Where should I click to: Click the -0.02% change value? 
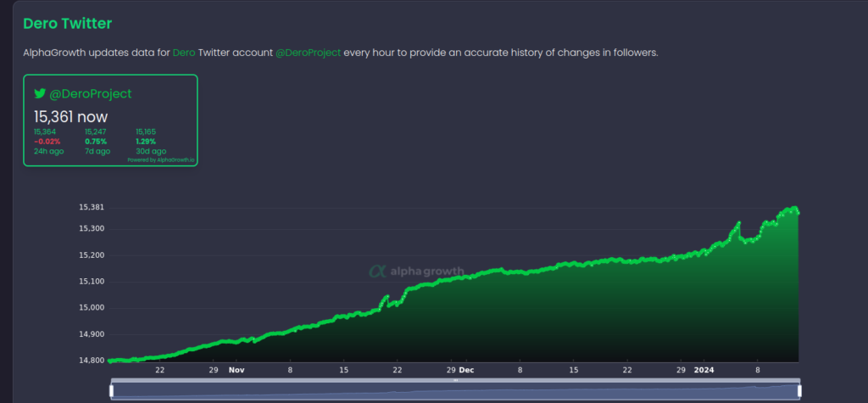tap(47, 142)
